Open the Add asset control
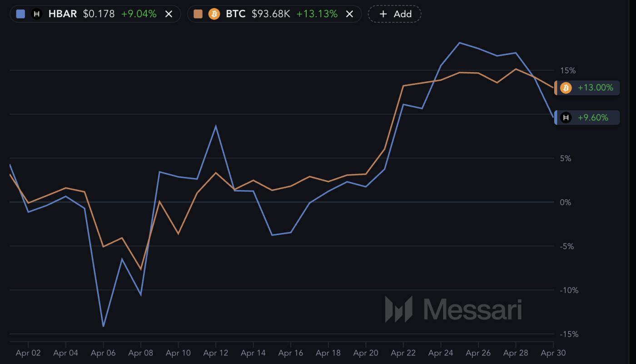The image size is (636, 364). [x=394, y=14]
